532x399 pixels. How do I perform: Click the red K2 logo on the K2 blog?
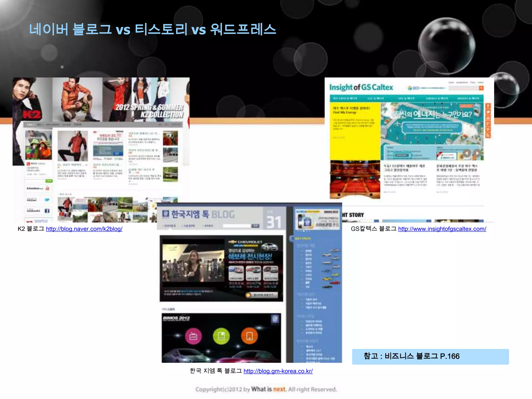(x=32, y=114)
